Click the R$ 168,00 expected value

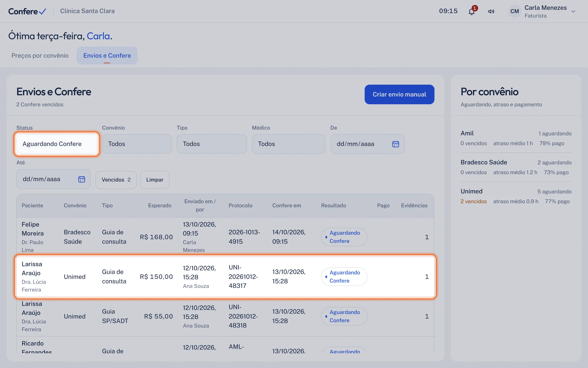(x=156, y=237)
